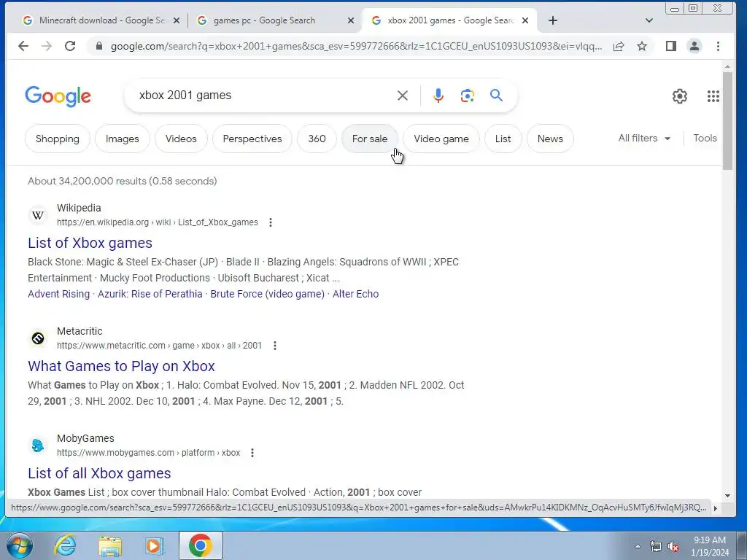Filter results by Videos
Image resolution: width=747 pixels, height=560 pixels.
(x=181, y=139)
